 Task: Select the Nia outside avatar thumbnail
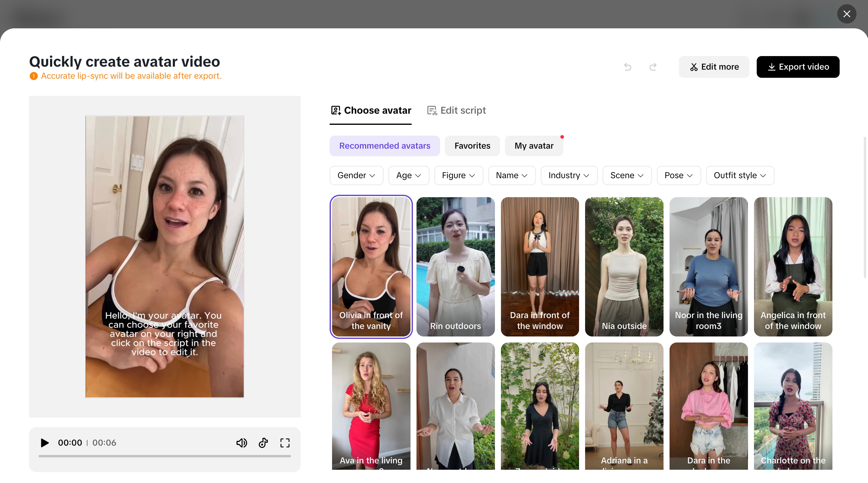[624, 266]
